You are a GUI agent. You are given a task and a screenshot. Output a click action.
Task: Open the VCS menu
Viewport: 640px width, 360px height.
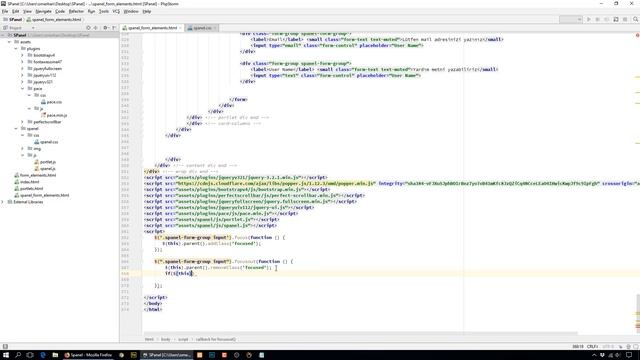coord(116,11)
